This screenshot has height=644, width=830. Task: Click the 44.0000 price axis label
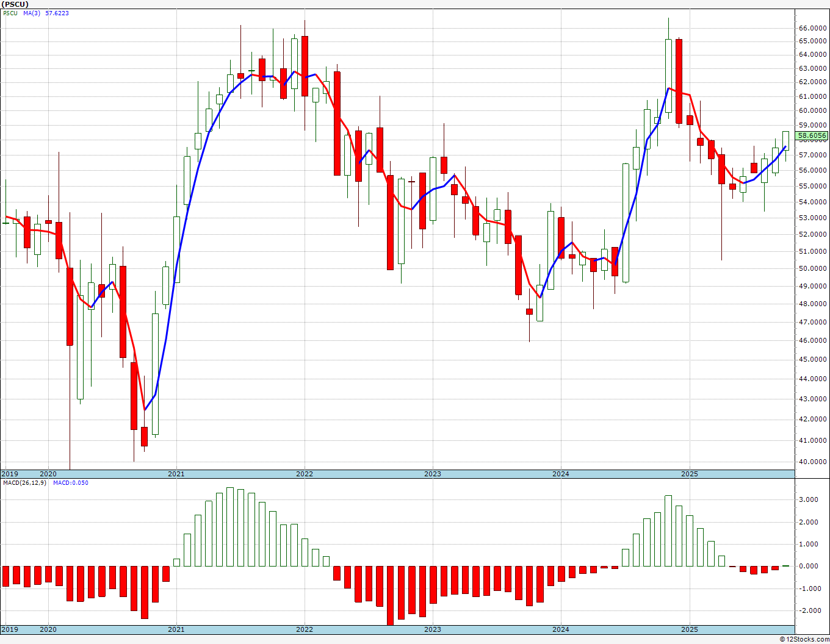(x=813, y=379)
